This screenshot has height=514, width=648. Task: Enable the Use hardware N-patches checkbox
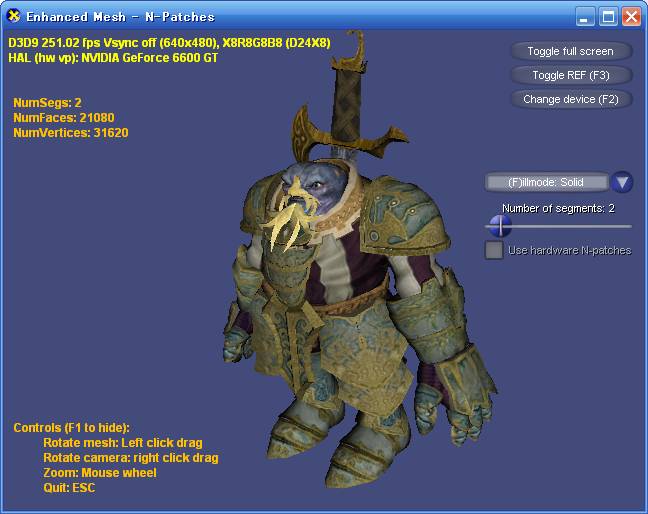(x=493, y=250)
